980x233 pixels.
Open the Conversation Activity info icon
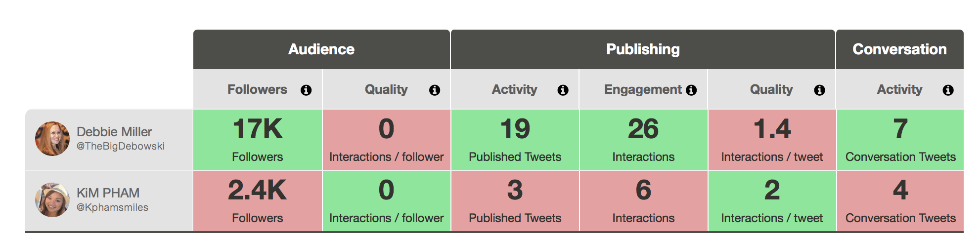(x=948, y=90)
